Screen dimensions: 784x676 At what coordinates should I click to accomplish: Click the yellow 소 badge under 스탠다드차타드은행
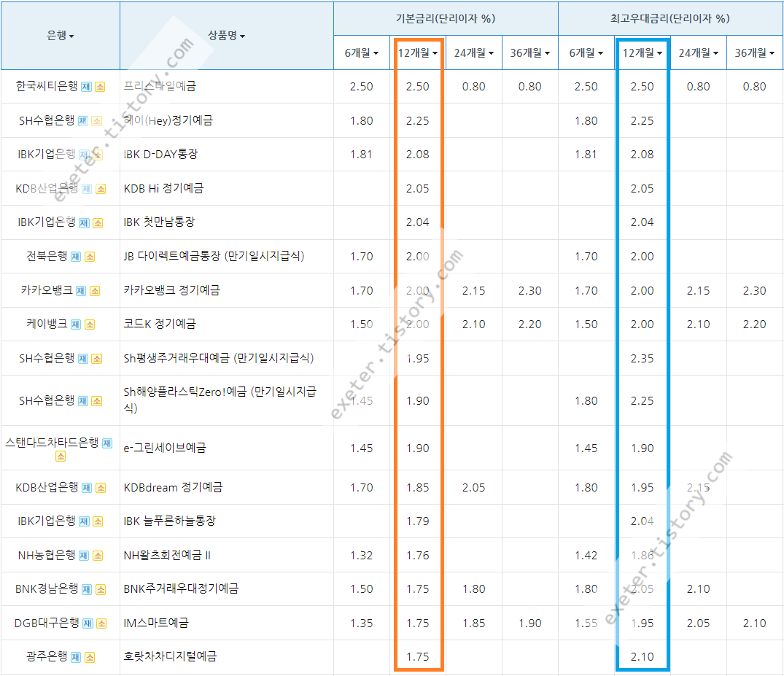[61, 456]
